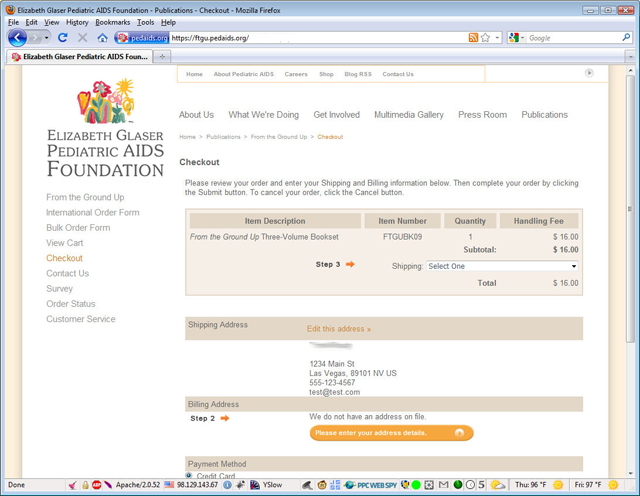Image resolution: width=640 pixels, height=496 pixels.
Task: Click the partly cloudy weather icon
Action: point(498,485)
